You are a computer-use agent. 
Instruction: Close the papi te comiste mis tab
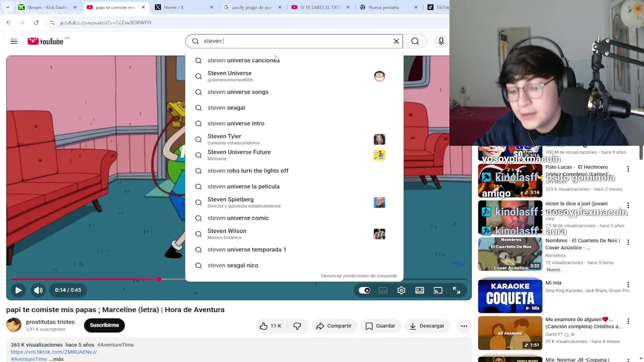[x=143, y=8]
